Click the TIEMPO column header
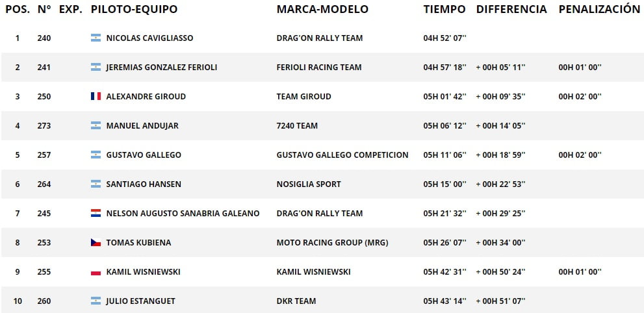This screenshot has width=644, height=313. [444, 10]
